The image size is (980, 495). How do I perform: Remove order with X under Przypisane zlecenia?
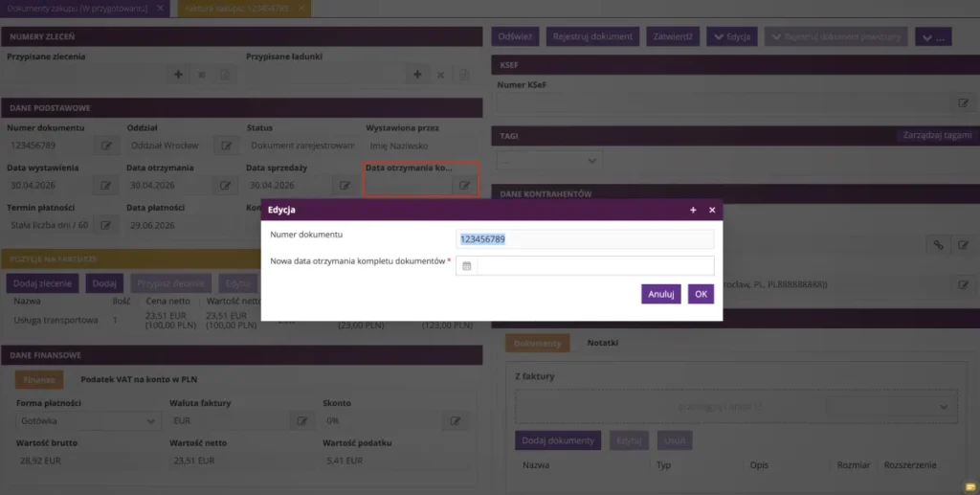point(202,75)
